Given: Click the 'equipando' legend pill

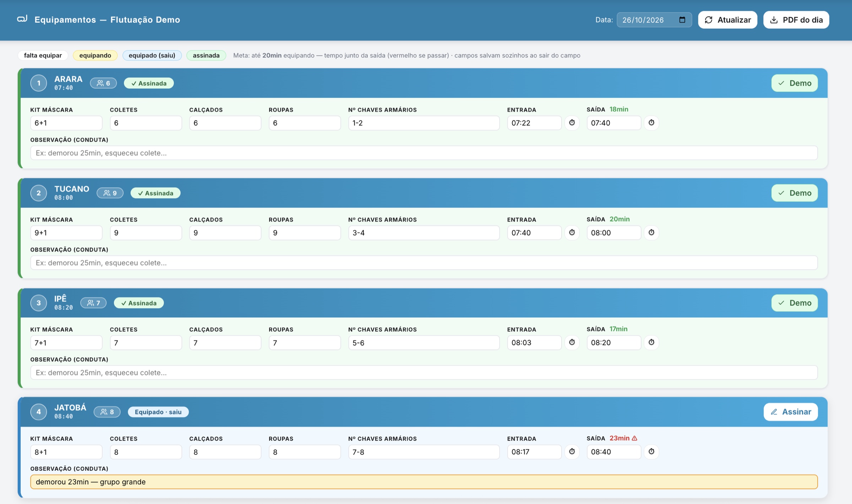Looking at the screenshot, I should click(95, 55).
